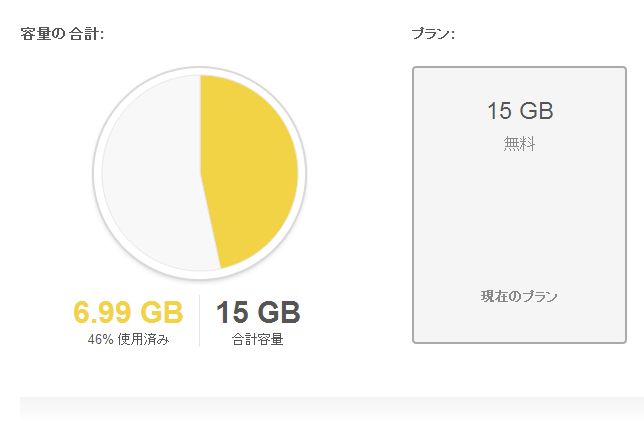
Task: Click the プラン heading
Action: tap(433, 34)
